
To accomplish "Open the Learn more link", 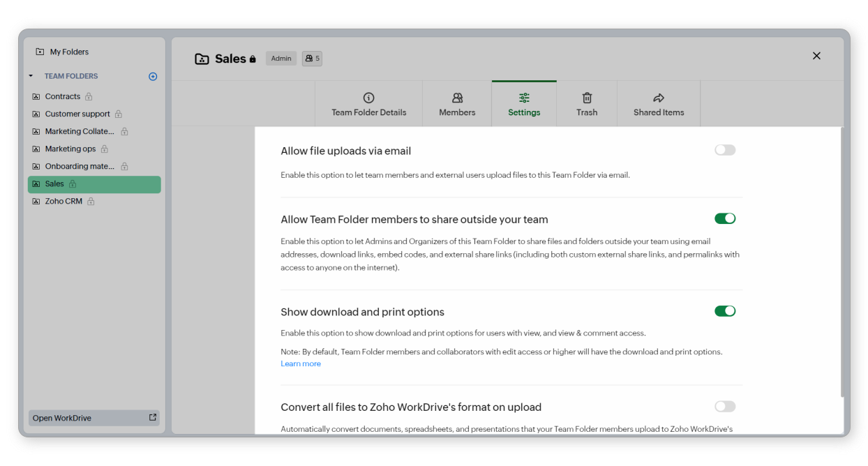I will point(301,363).
